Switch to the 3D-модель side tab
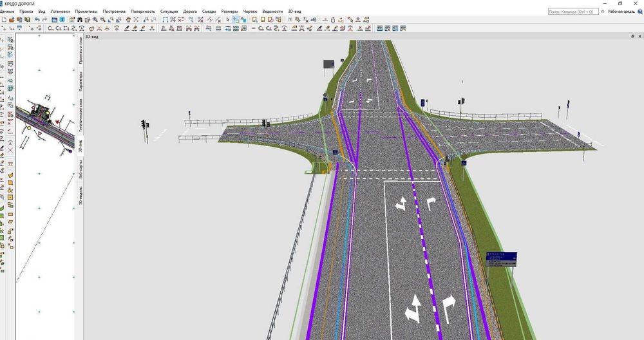 [x=80, y=195]
